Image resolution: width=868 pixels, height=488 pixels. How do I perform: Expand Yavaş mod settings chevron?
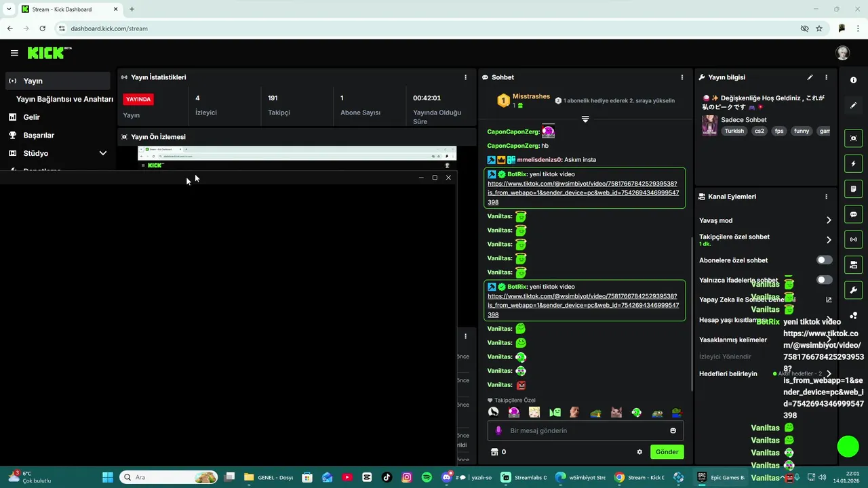(x=829, y=220)
